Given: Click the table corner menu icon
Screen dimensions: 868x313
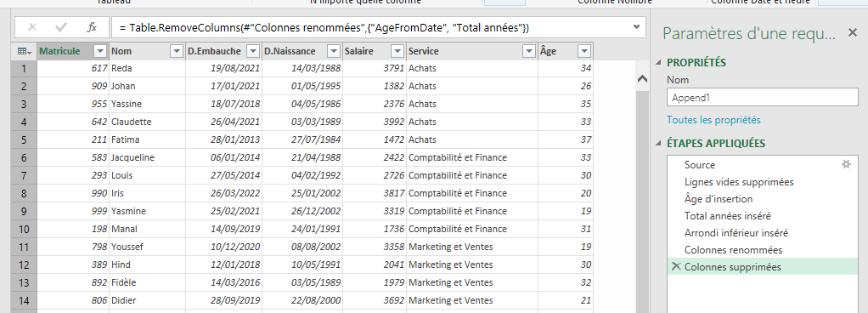Looking at the screenshot, I should tap(24, 51).
